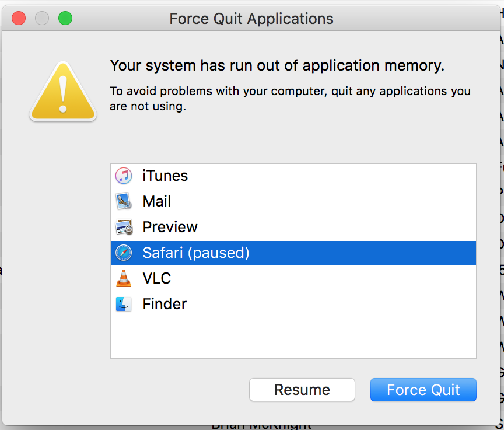Click the VLC traffic cone icon

coord(124,278)
